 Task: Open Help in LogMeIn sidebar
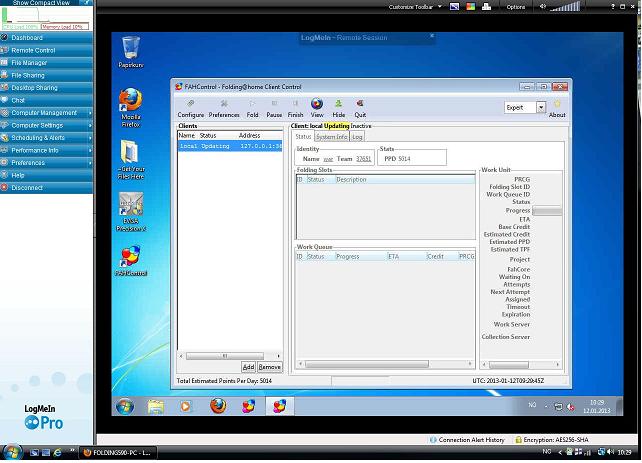(x=46, y=175)
